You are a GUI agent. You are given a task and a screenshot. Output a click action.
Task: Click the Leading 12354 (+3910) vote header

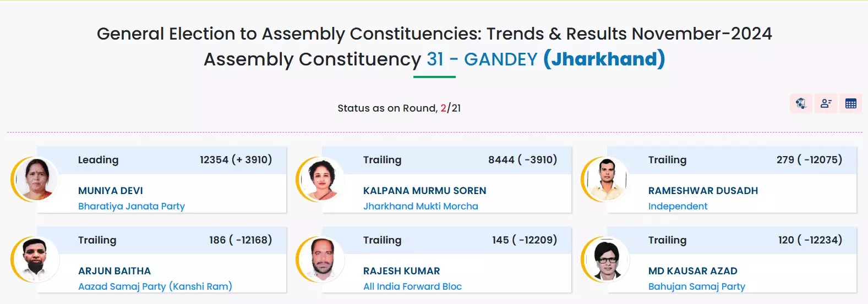pos(174,160)
